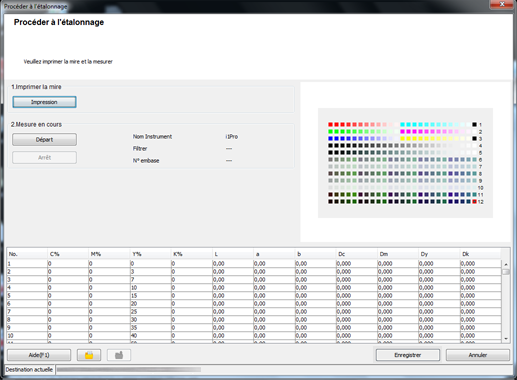This screenshot has width=517, height=380.
Task: Click the N° embase label
Action: pos(146,161)
